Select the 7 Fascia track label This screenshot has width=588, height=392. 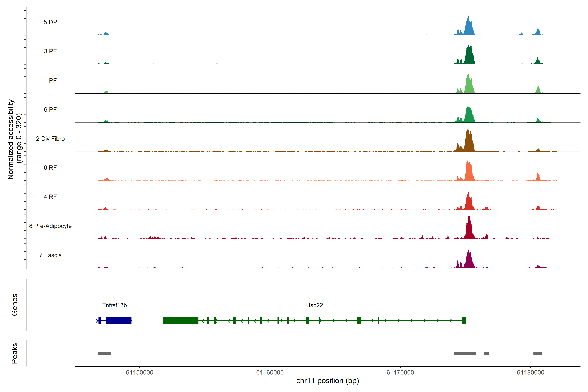(50, 255)
